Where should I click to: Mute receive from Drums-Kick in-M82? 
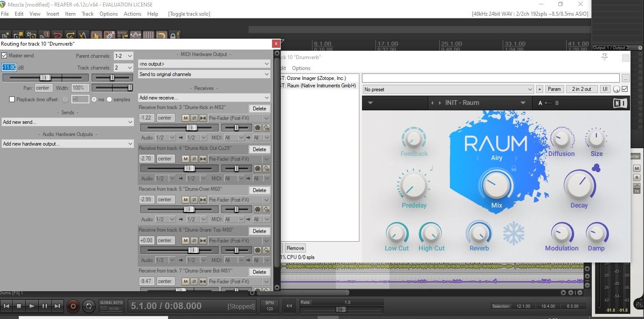click(x=186, y=118)
